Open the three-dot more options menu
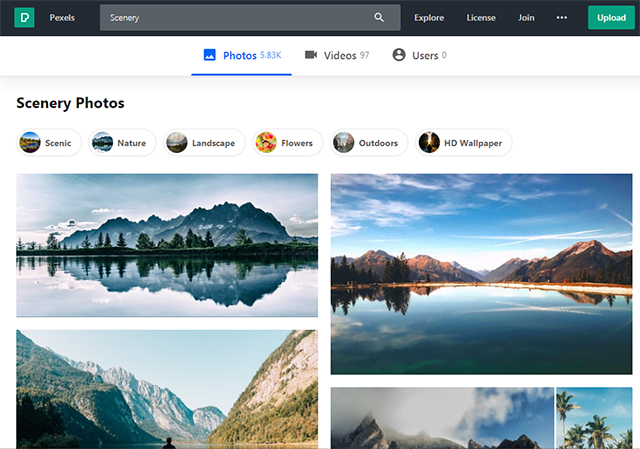This screenshot has width=640, height=449. coord(561,17)
